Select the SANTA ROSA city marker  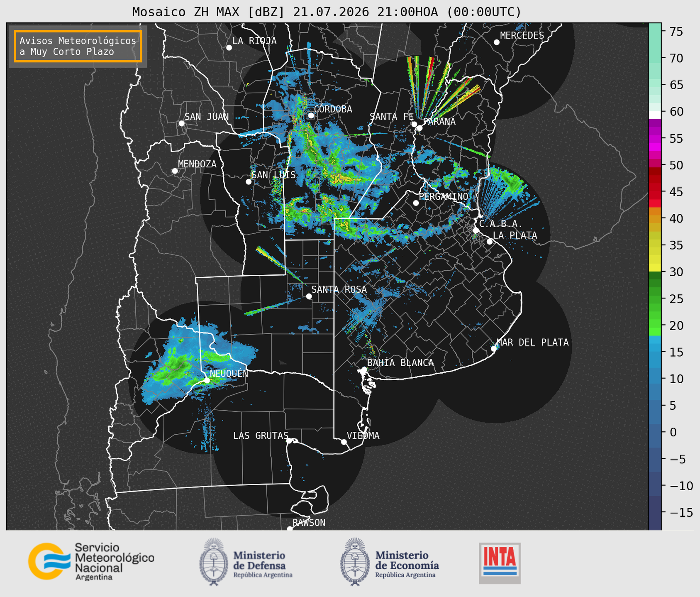[309, 296]
